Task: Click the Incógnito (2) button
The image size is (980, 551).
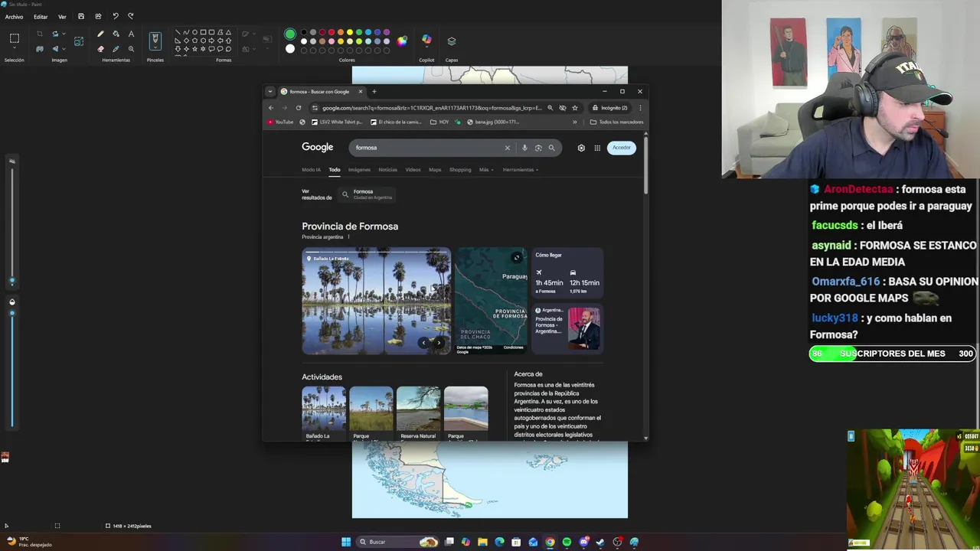Action: click(609, 108)
